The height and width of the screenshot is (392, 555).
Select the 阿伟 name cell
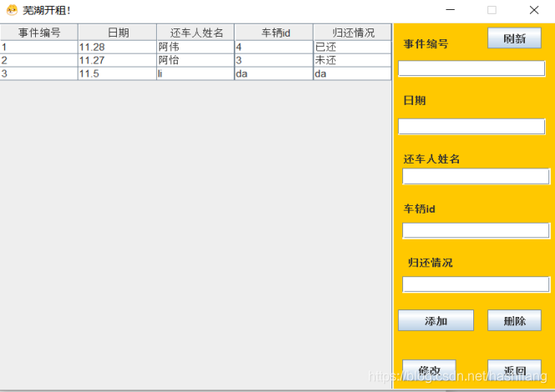(195, 47)
